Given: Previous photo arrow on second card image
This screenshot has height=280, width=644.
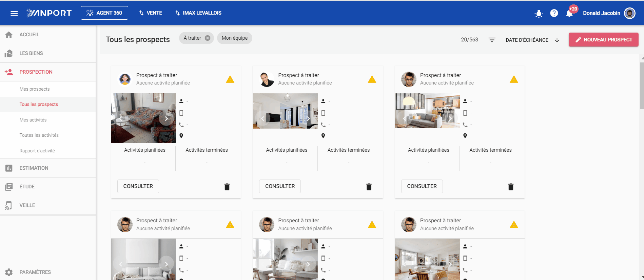Looking at the screenshot, I should pyautogui.click(x=262, y=118).
